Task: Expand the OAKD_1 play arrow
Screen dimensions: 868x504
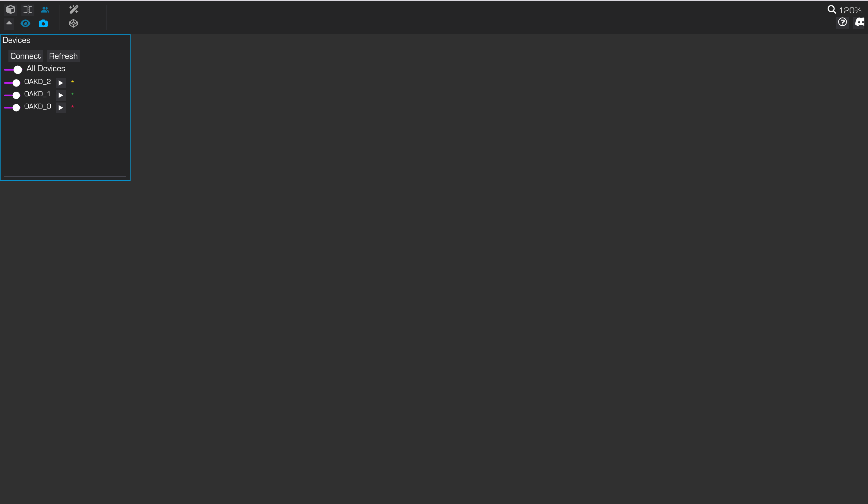Action: pyautogui.click(x=61, y=95)
